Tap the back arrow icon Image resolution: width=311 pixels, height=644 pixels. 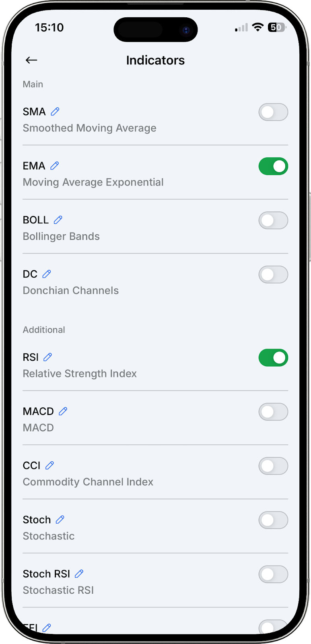point(31,60)
